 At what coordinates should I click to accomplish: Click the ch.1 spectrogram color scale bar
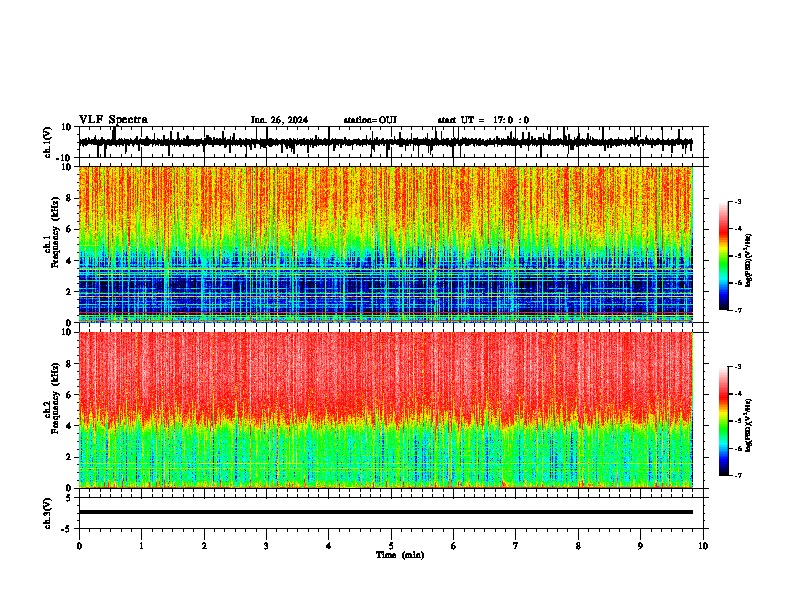click(x=723, y=255)
